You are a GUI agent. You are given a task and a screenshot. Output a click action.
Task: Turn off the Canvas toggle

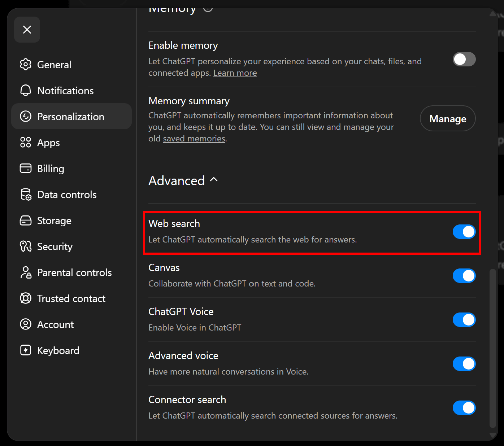pyautogui.click(x=464, y=276)
